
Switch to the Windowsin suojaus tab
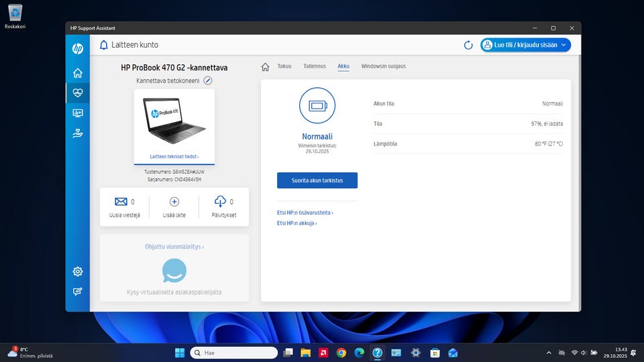point(383,66)
